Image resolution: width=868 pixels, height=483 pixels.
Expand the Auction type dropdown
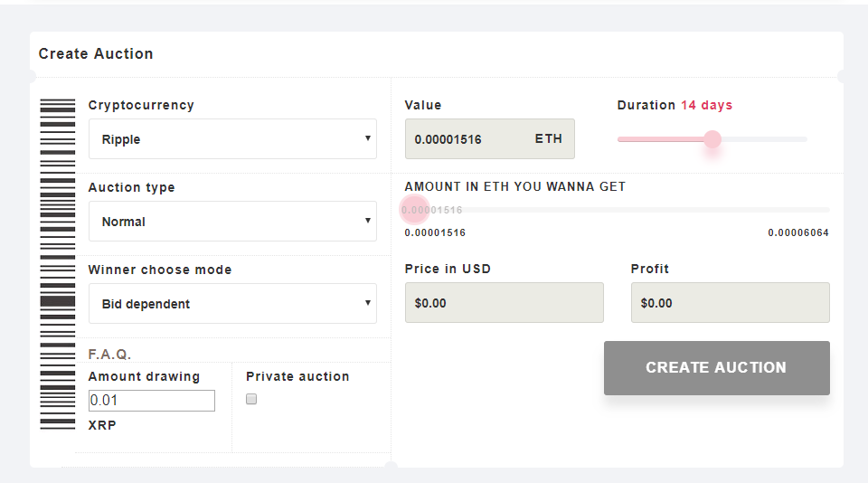pos(232,222)
